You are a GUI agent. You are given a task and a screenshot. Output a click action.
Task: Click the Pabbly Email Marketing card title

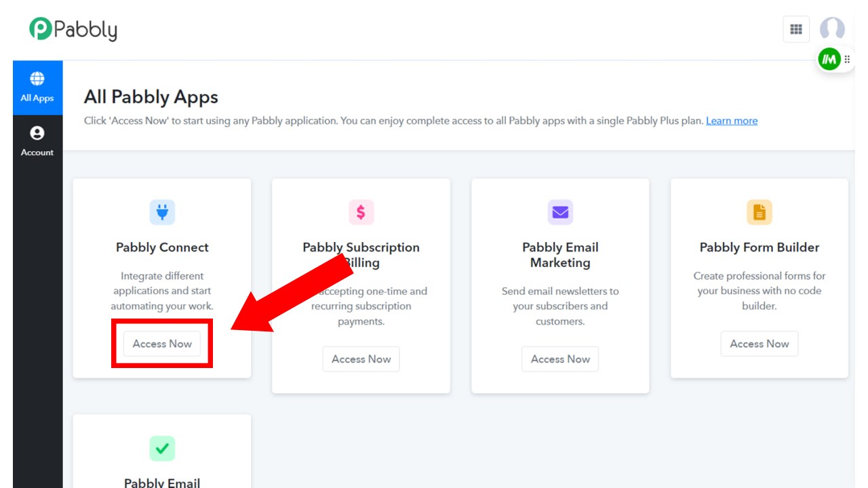(560, 255)
